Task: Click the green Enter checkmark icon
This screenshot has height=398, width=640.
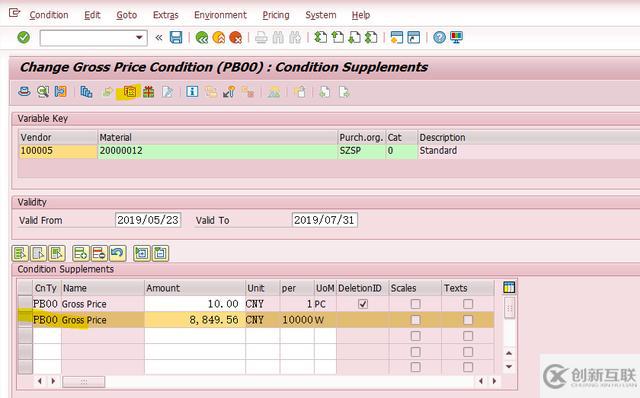Action: (24, 38)
